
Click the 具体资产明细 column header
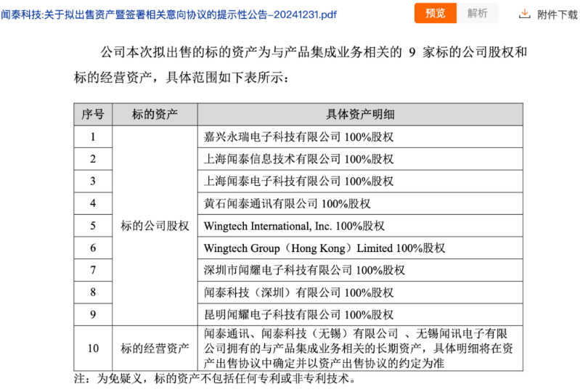360,114
